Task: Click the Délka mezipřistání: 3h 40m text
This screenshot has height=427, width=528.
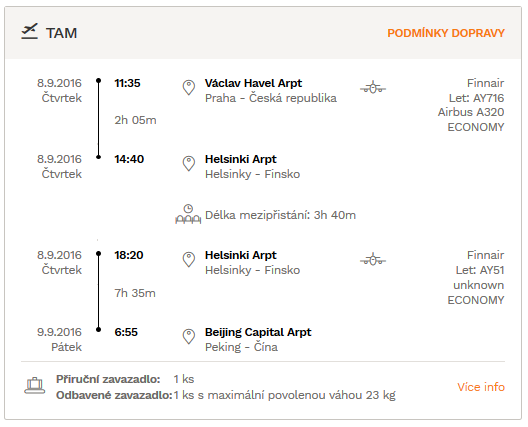Action: point(280,215)
